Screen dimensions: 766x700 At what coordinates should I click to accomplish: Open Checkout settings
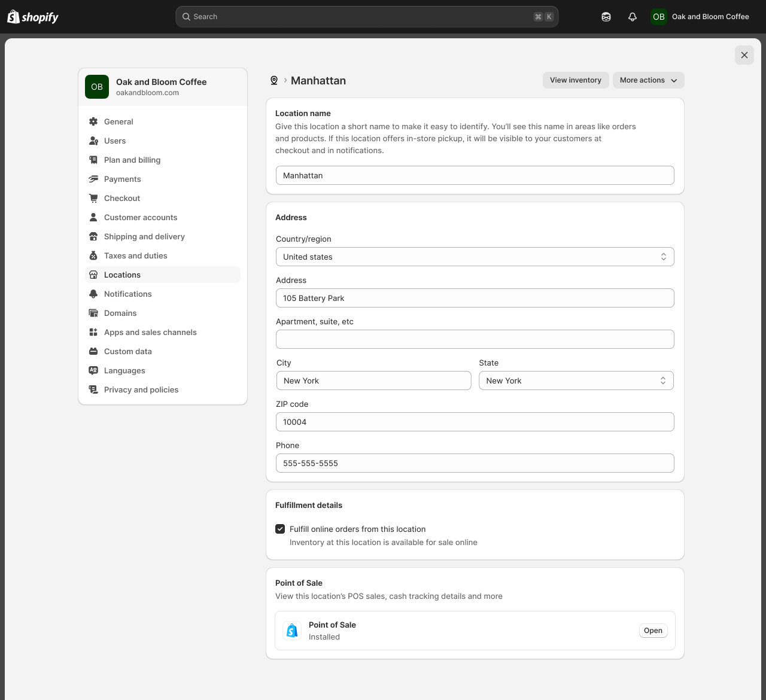click(x=163, y=198)
